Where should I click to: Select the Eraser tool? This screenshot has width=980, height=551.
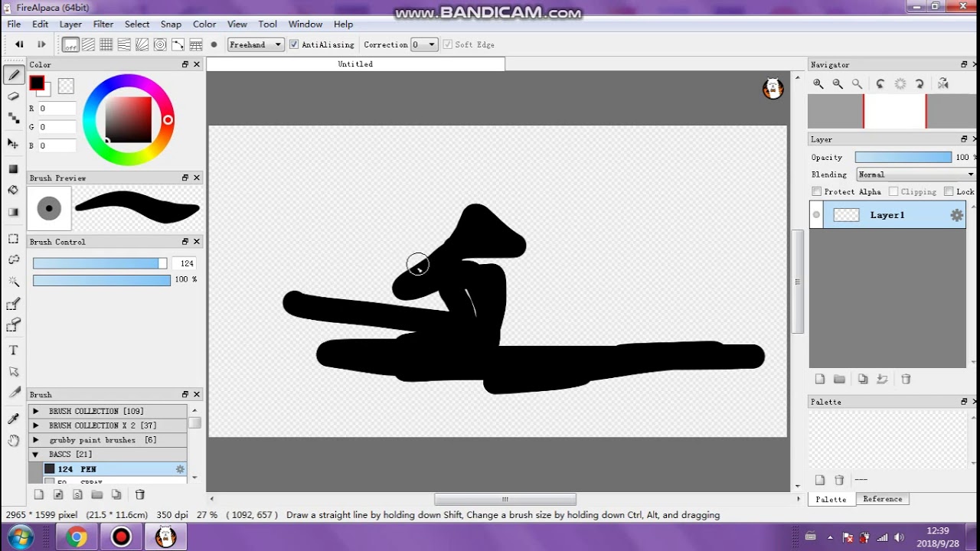pos(13,96)
